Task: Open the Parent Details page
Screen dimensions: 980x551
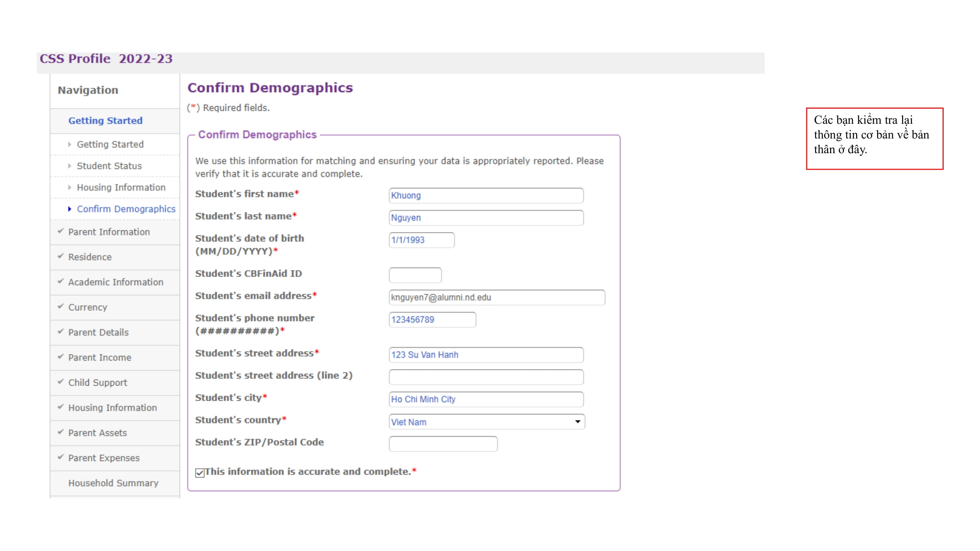Action: [98, 332]
